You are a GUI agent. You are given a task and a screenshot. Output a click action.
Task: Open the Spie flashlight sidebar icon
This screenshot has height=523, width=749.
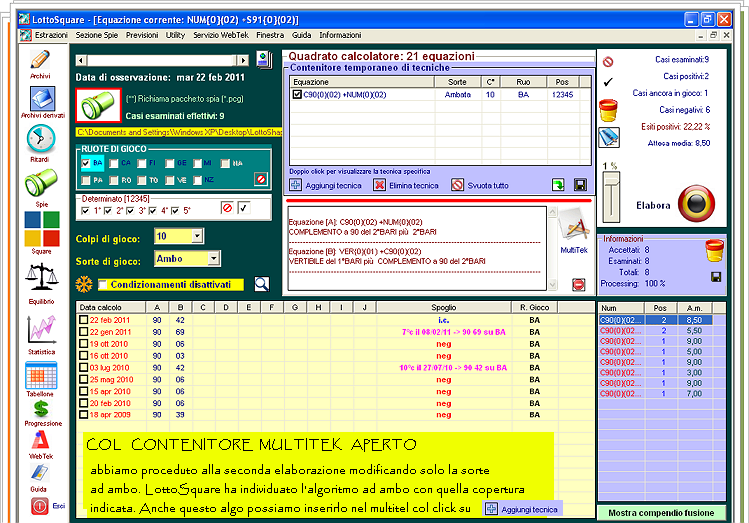coord(41,182)
